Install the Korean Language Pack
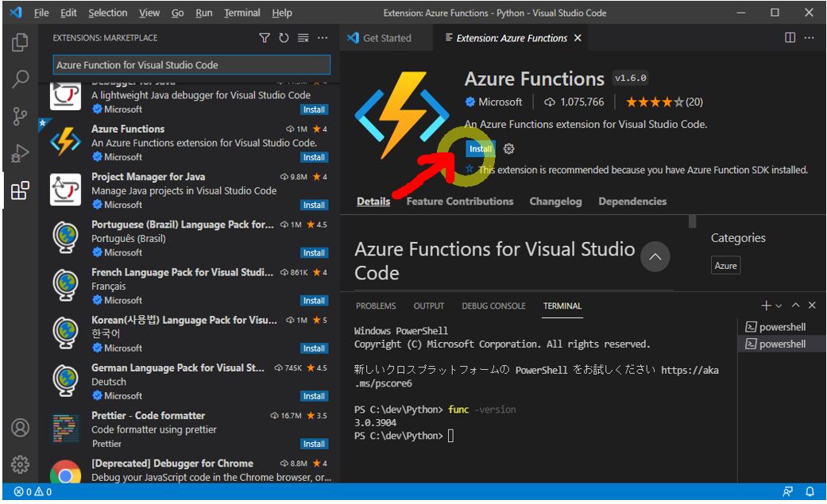Screen dimensions: 827x504 click(314, 348)
